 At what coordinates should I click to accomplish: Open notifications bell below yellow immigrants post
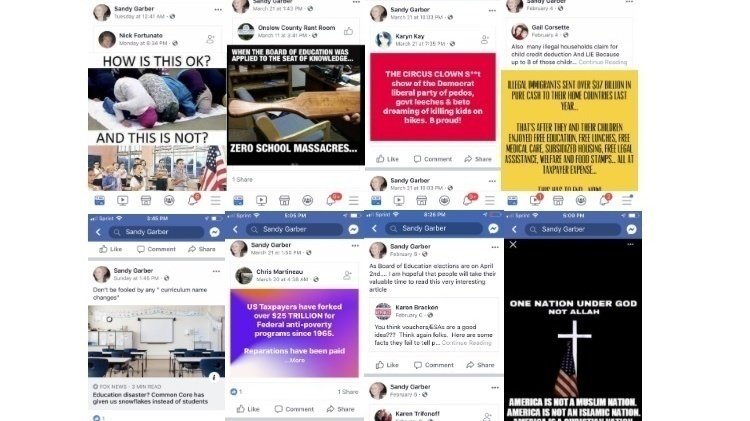605,200
